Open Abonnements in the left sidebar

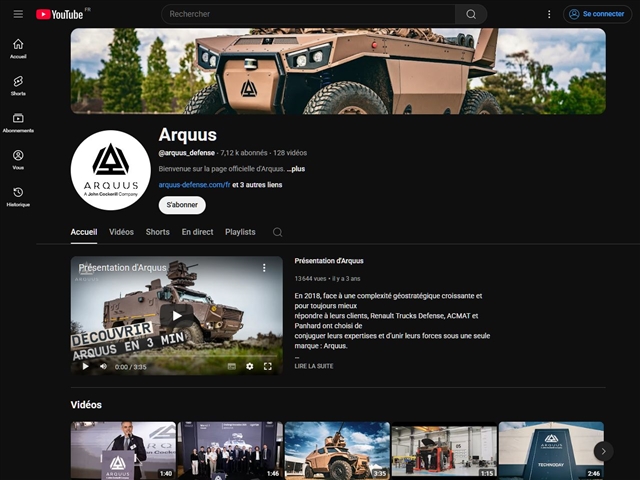click(x=18, y=123)
